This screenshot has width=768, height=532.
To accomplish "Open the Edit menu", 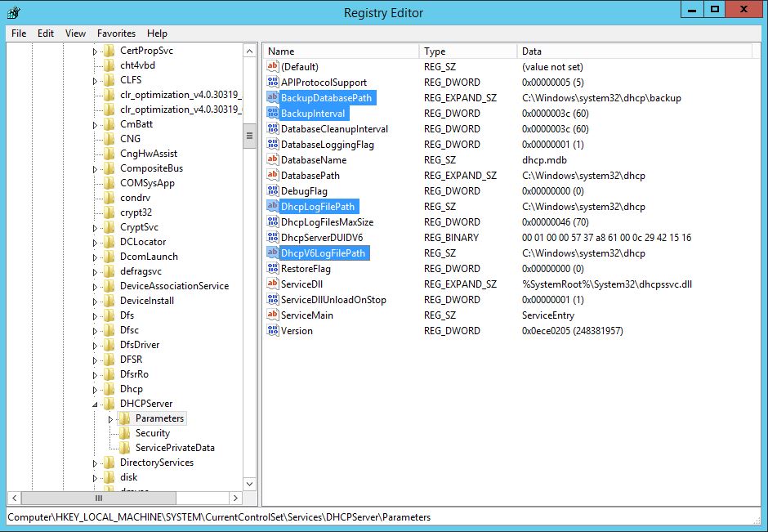I will click(46, 34).
